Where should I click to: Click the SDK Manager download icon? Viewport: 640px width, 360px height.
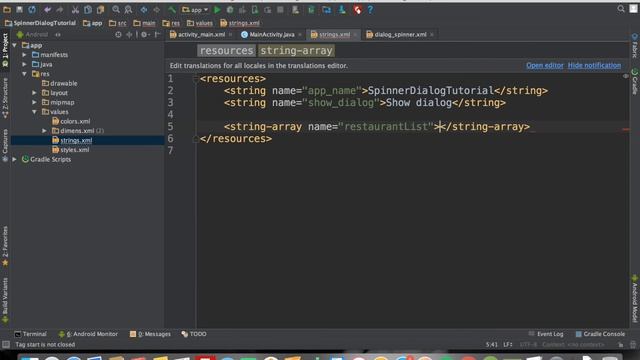point(342,9)
